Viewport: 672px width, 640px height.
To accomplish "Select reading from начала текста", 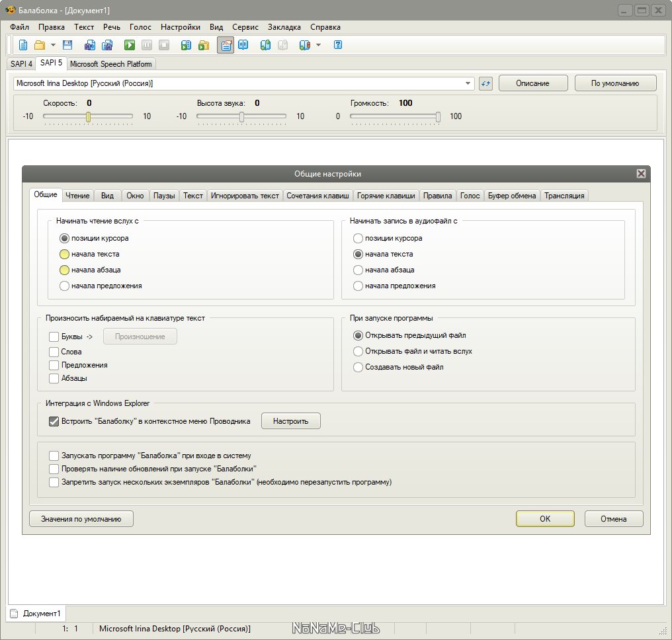I will [64, 254].
